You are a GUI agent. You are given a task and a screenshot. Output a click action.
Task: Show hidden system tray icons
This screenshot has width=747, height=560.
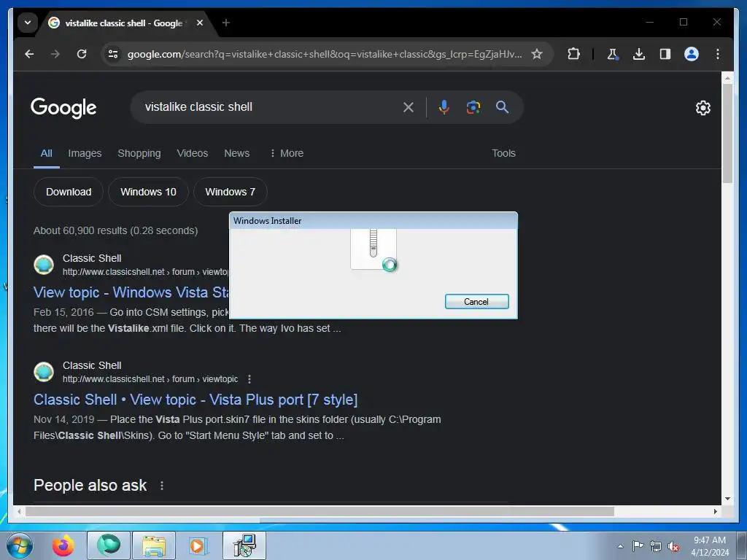pos(620,546)
